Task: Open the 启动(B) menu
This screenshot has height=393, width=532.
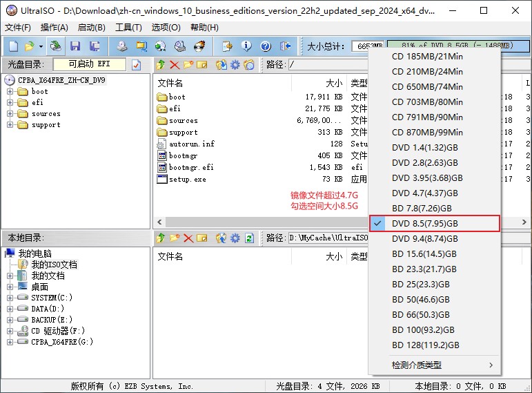Action: point(91,27)
